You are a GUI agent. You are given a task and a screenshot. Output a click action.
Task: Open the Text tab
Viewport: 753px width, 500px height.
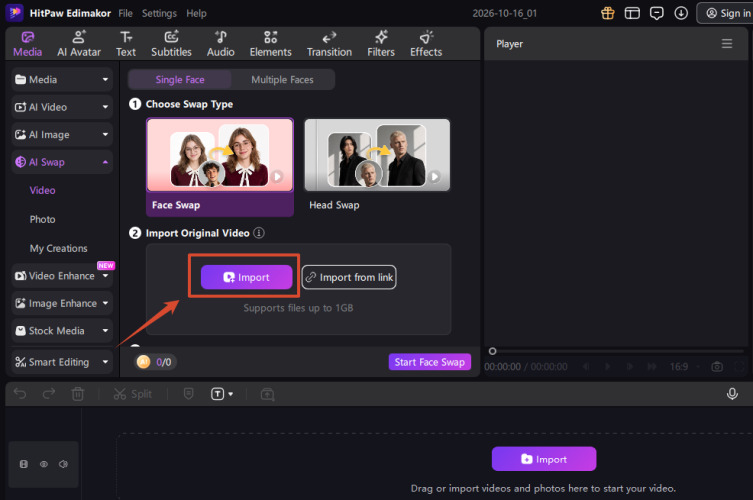click(126, 44)
